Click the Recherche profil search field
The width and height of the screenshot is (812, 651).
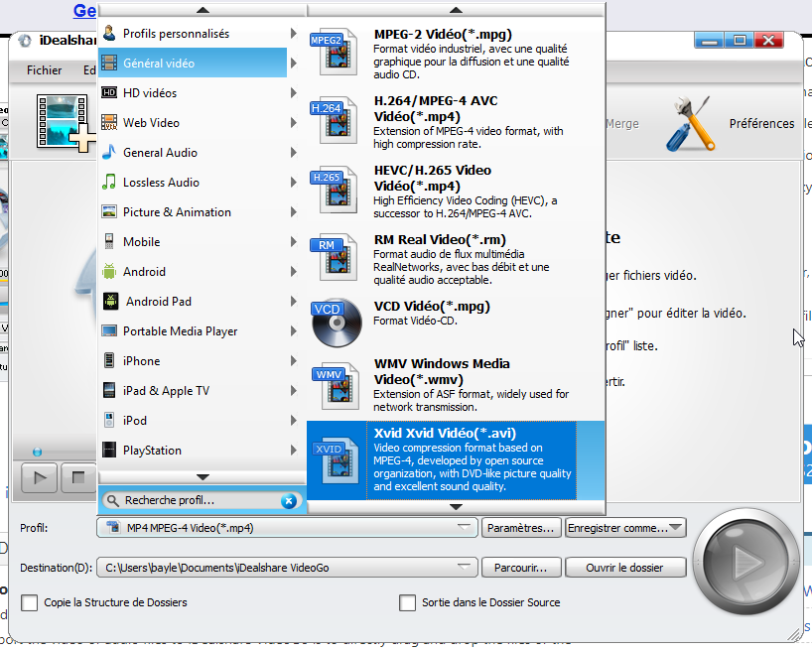[200, 500]
